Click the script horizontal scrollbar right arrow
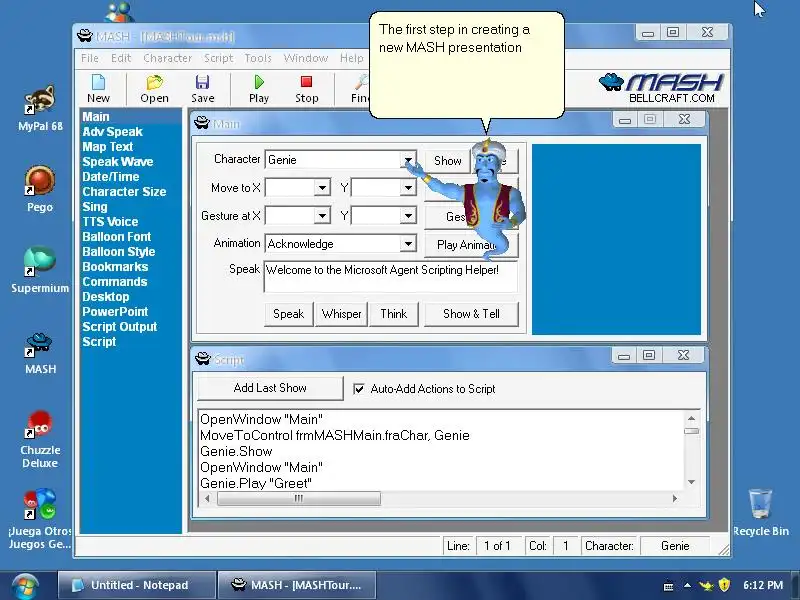This screenshot has height=600, width=800. tap(674, 498)
